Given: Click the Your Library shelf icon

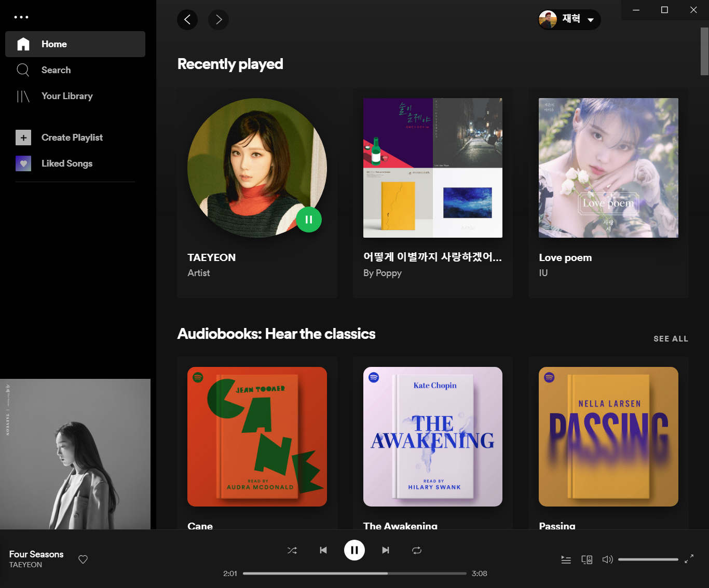Looking at the screenshot, I should (x=23, y=96).
